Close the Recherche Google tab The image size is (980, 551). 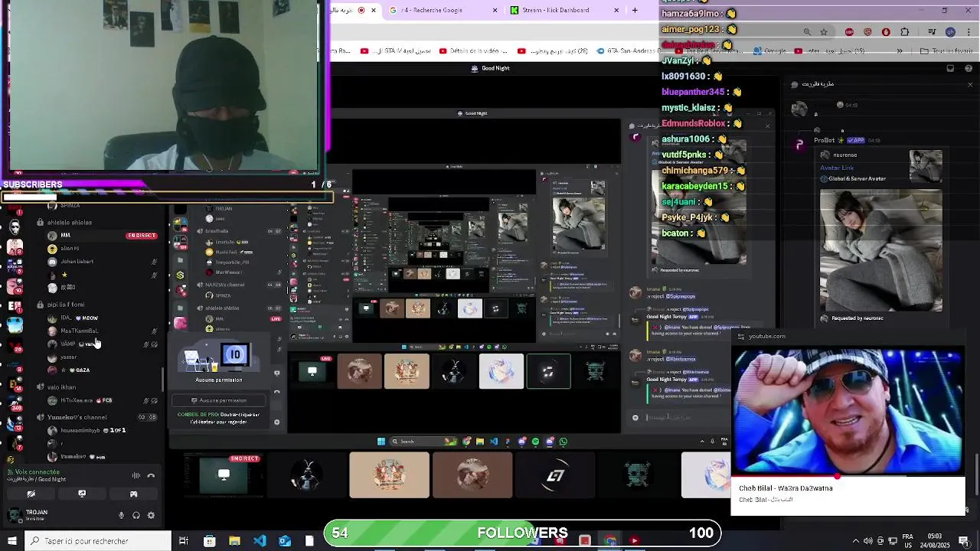[x=495, y=10]
